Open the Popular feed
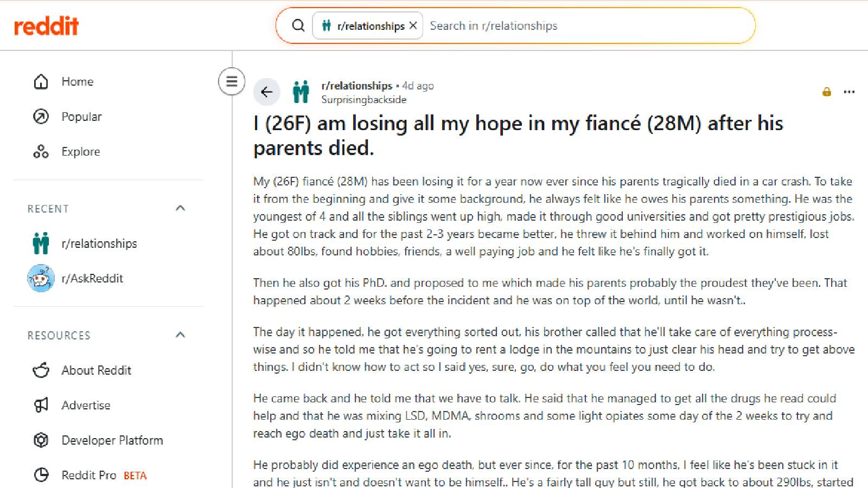868x488 pixels. [x=81, y=117]
